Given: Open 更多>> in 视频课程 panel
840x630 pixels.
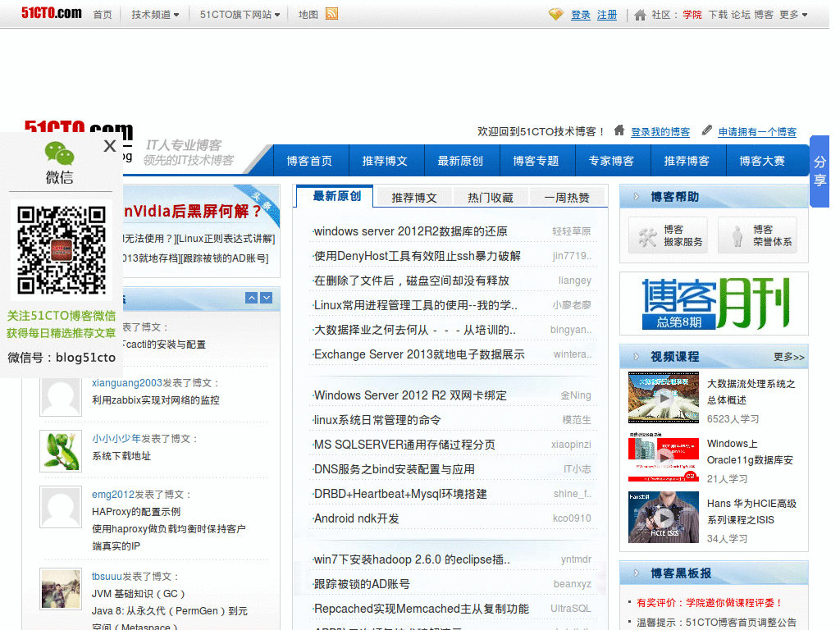Looking at the screenshot, I should pos(788,357).
